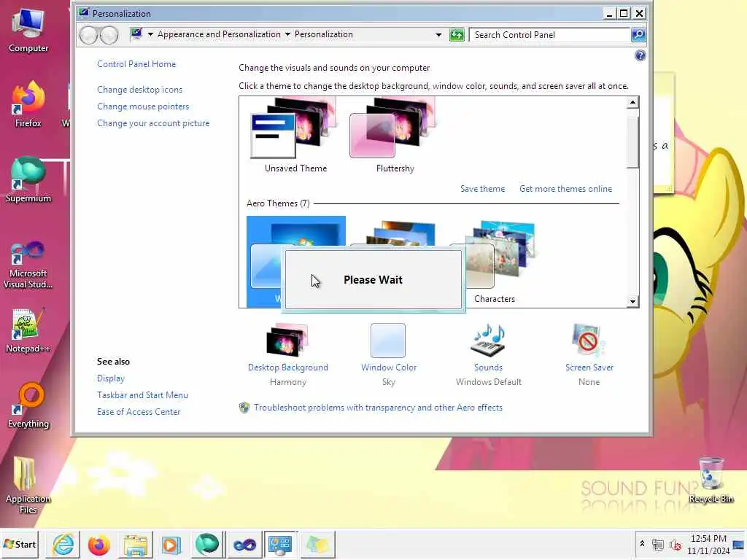
Task: Click the Refresh button beside address bar
Action: point(457,35)
